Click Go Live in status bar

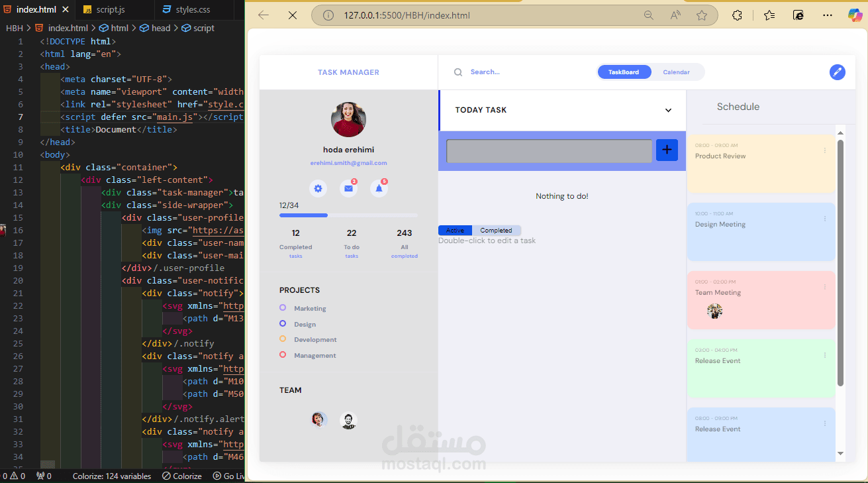pos(228,476)
